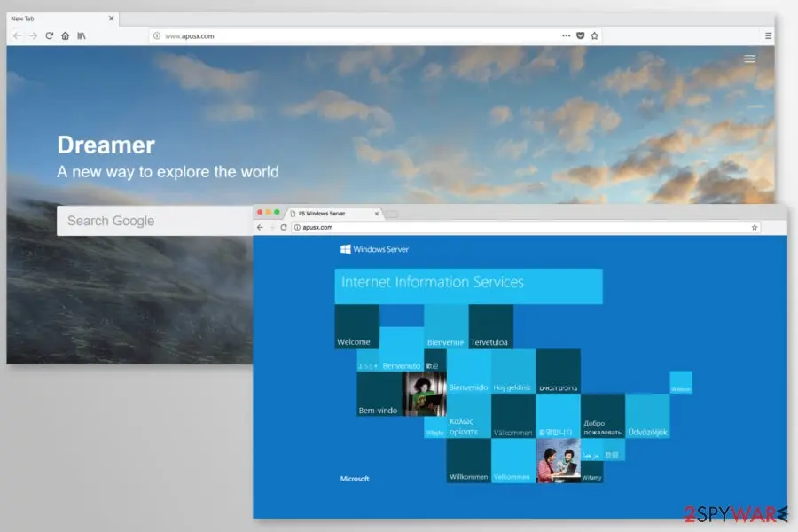This screenshot has height=532, width=798.
Task: Close the Chrome window with red button
Action: pyautogui.click(x=260, y=212)
